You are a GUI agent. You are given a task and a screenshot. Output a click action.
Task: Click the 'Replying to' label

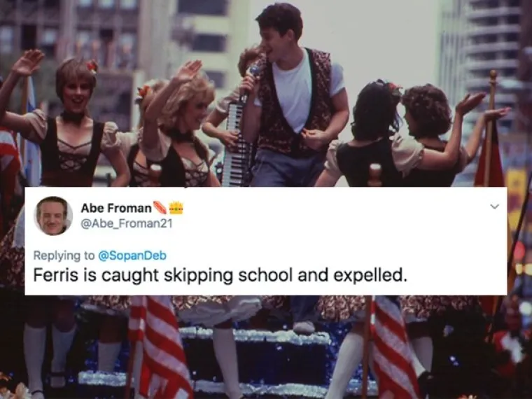[64, 255]
